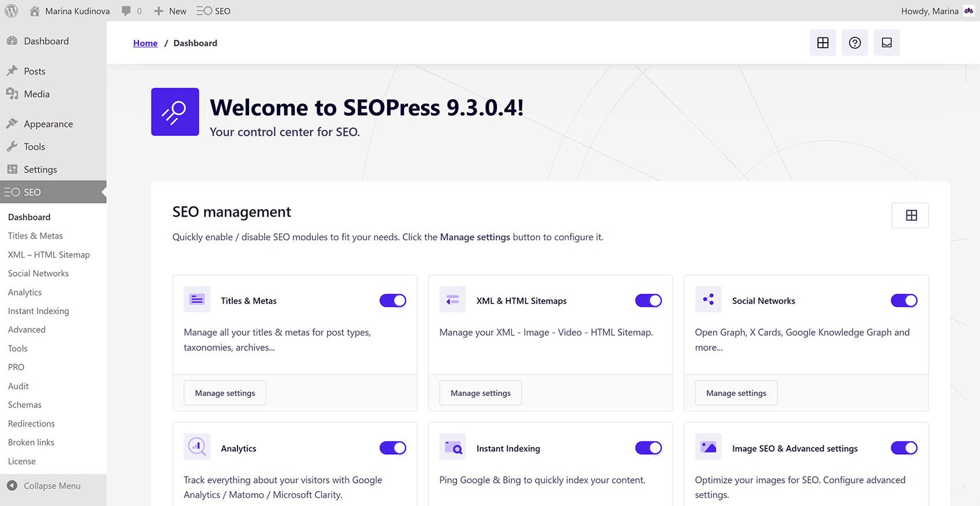Click the SEOPress logo tile
This screenshot has width=980, height=506.
175,112
